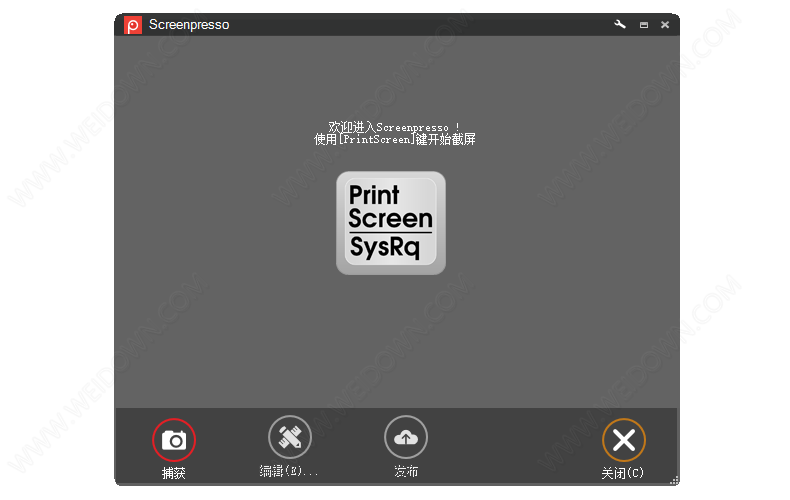Click the window resize grip at corner
This screenshot has width=790, height=500.
coord(674,480)
